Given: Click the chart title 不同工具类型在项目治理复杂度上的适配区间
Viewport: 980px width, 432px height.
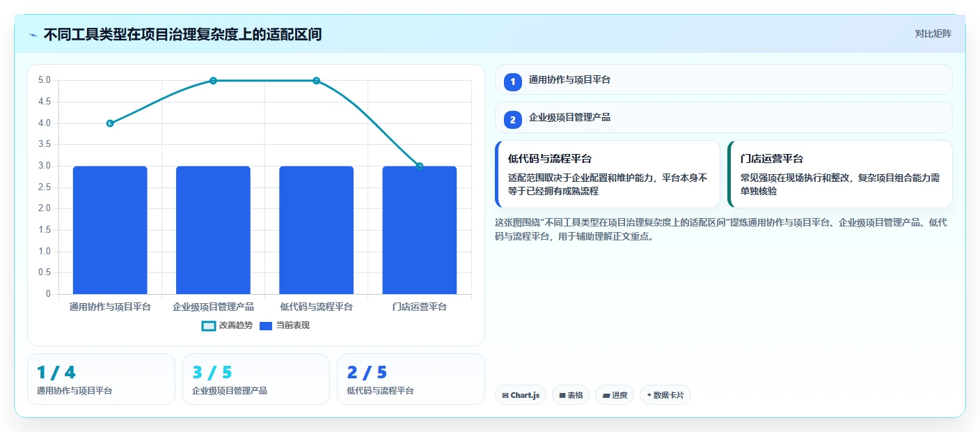Looking at the screenshot, I should click(182, 34).
